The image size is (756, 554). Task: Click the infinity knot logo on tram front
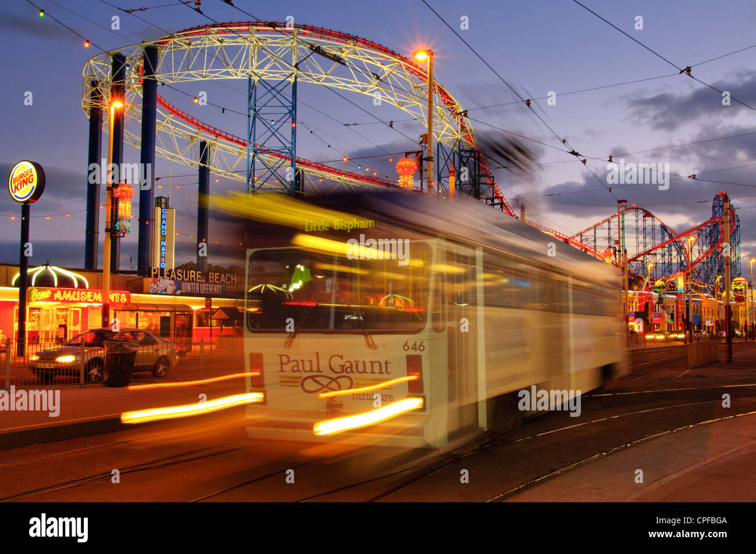coord(327,383)
